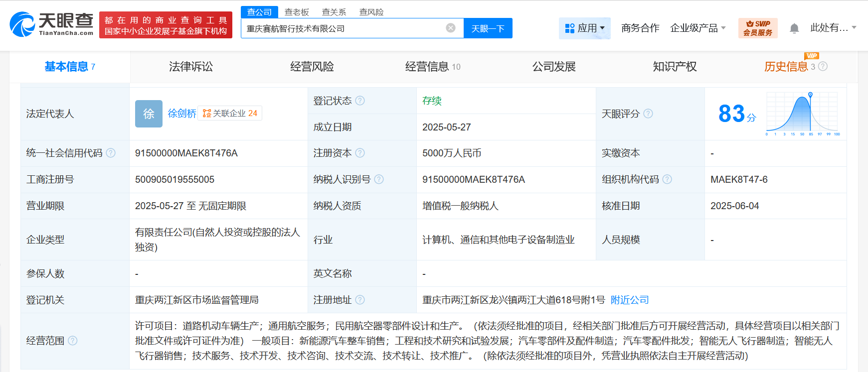Click help icon next to 经营范围

[73, 341]
